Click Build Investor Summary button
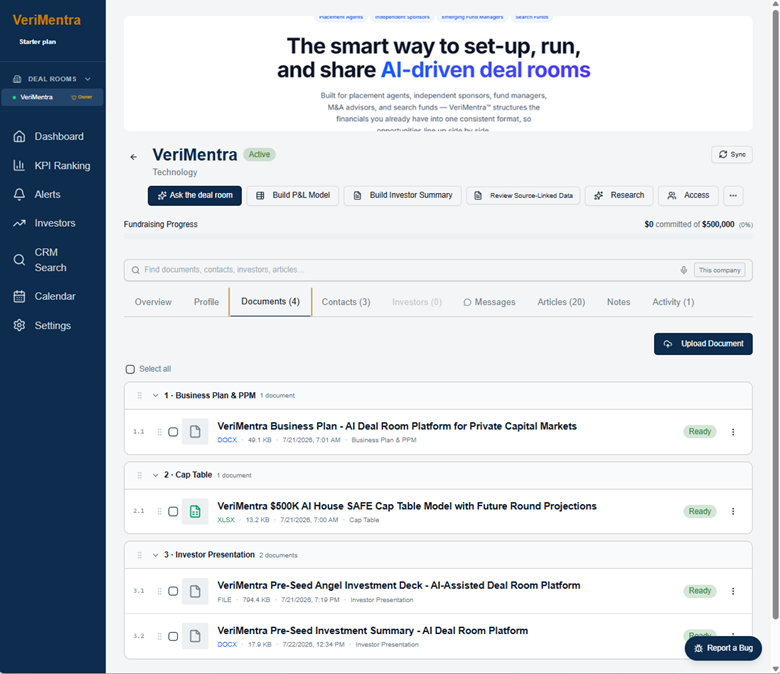This screenshot has height=674, width=780. [402, 195]
